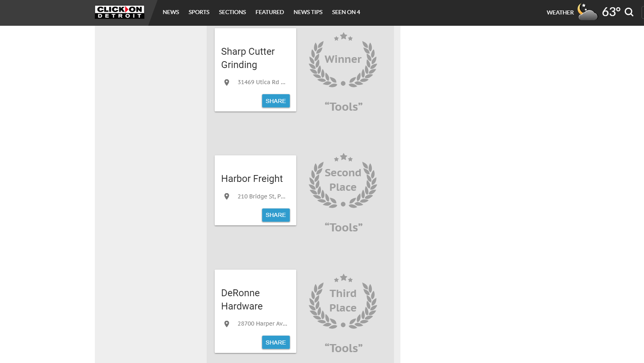Open the FEATURED menu
The height and width of the screenshot is (363, 644).
click(269, 12)
